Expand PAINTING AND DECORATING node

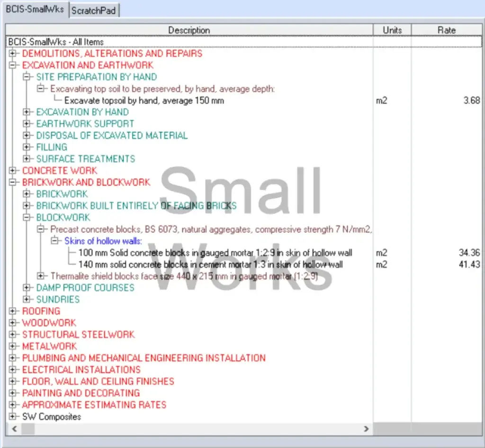12,393
